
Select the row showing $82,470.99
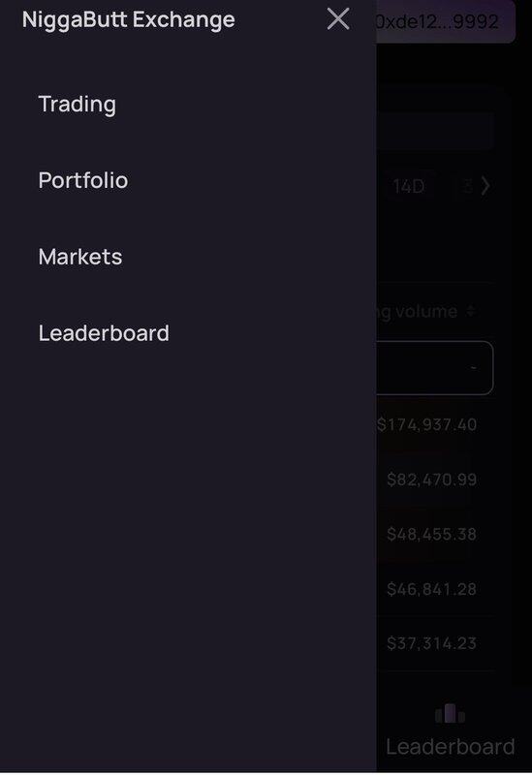(x=435, y=479)
